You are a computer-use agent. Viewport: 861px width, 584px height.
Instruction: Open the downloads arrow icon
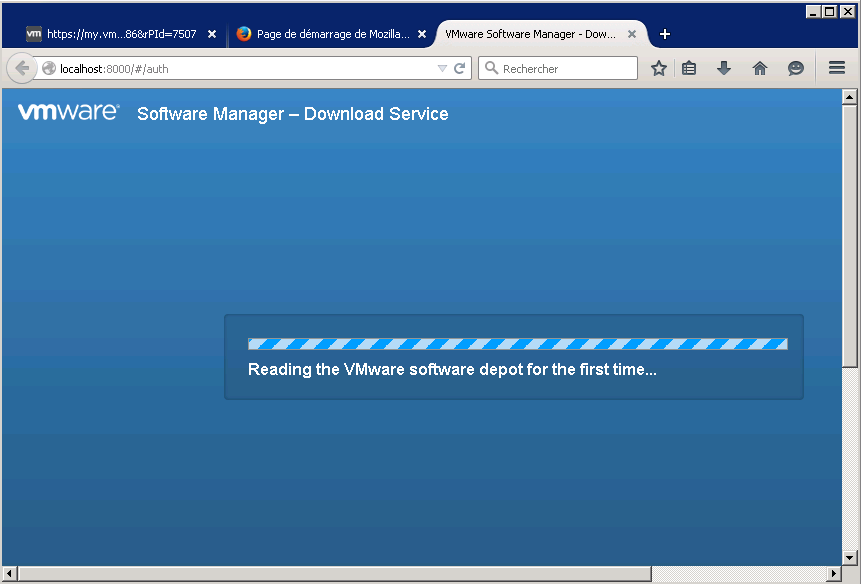724,68
